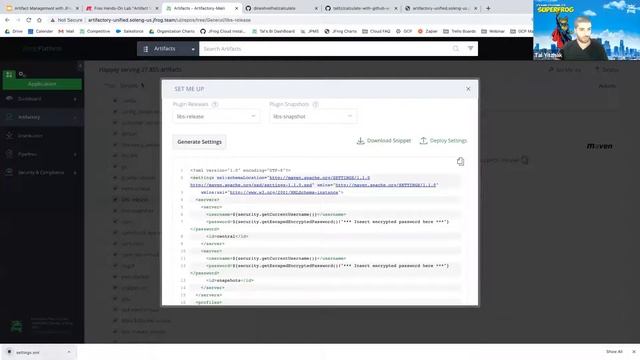
Task: Open the JFrog Charts bookmark
Action: coord(340,31)
